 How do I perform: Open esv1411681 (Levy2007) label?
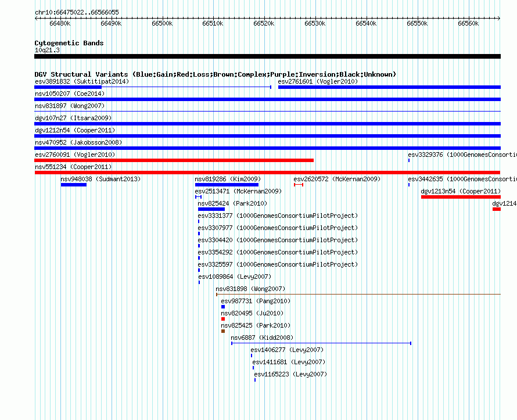point(289,362)
